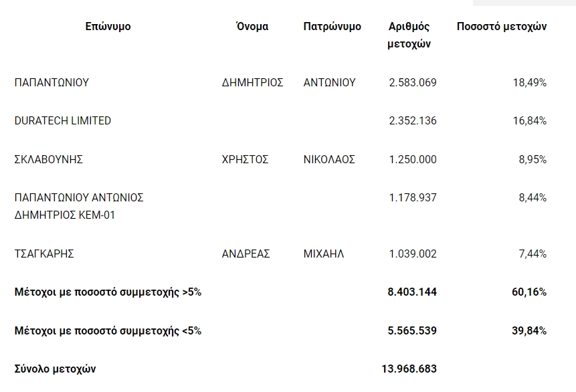Click the Επώνυμο column header

point(108,27)
